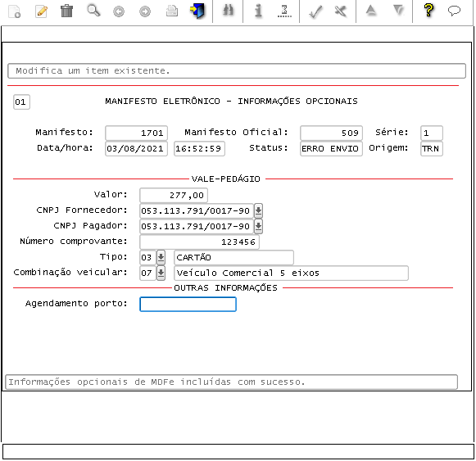Click the 'Agendamento porto:' label
Screen dimensions: 476x461
pyautogui.click(x=76, y=303)
